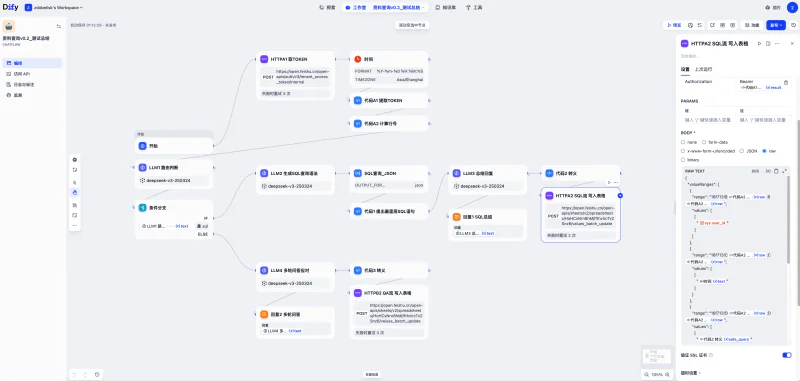Select the form-data body option

pos(714,142)
